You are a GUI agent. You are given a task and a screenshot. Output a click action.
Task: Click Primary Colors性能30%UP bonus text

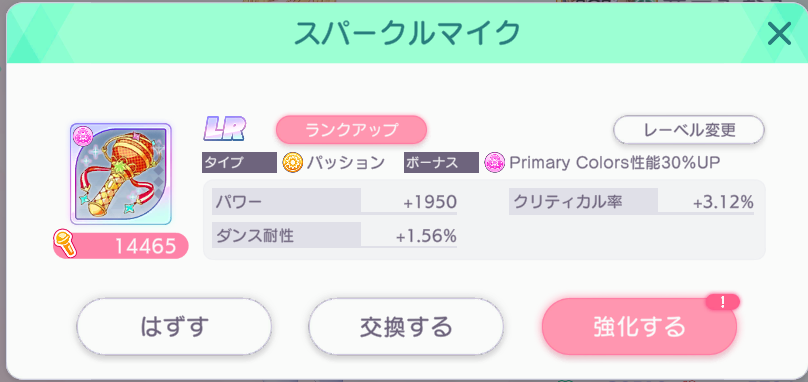click(x=614, y=162)
